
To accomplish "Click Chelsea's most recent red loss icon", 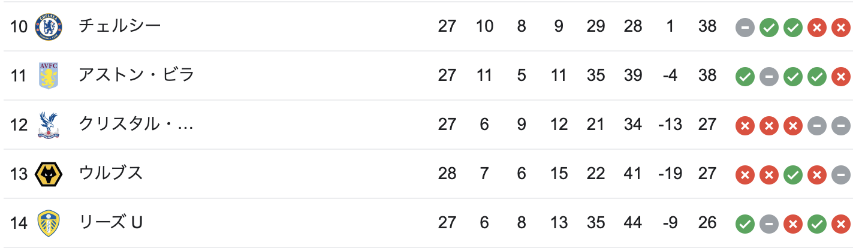I will click(x=841, y=27).
